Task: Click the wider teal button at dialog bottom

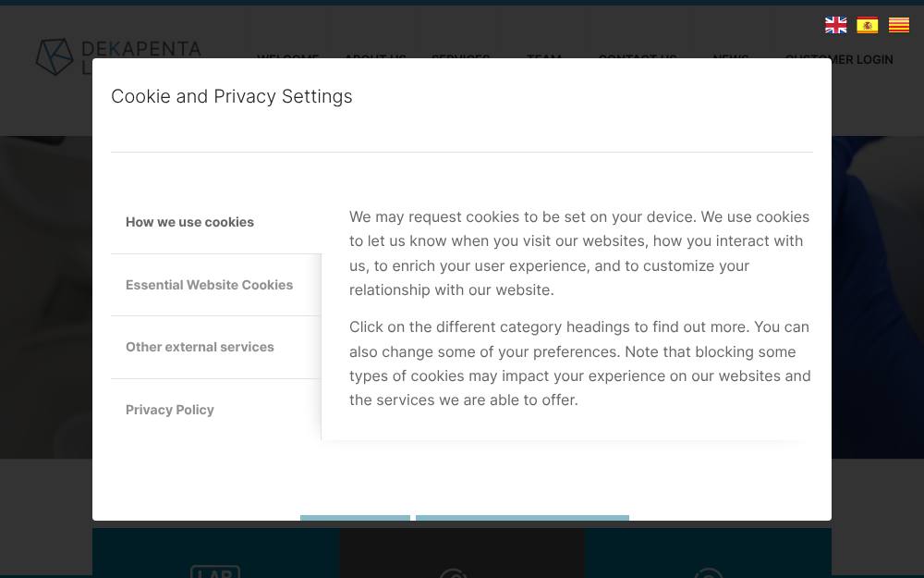Action: click(x=522, y=518)
